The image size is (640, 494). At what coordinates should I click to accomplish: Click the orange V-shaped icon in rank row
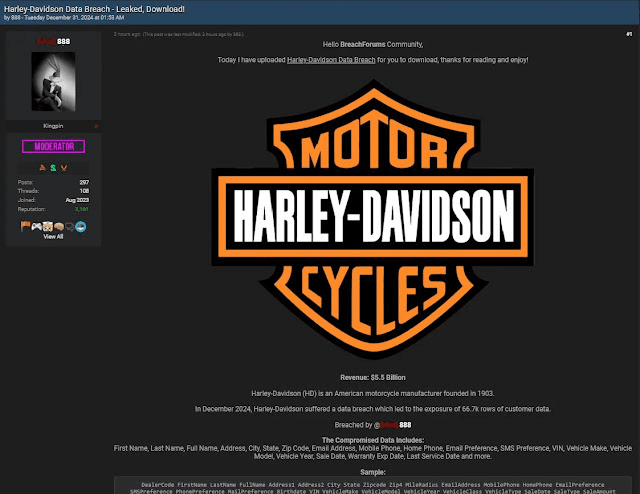[64, 168]
